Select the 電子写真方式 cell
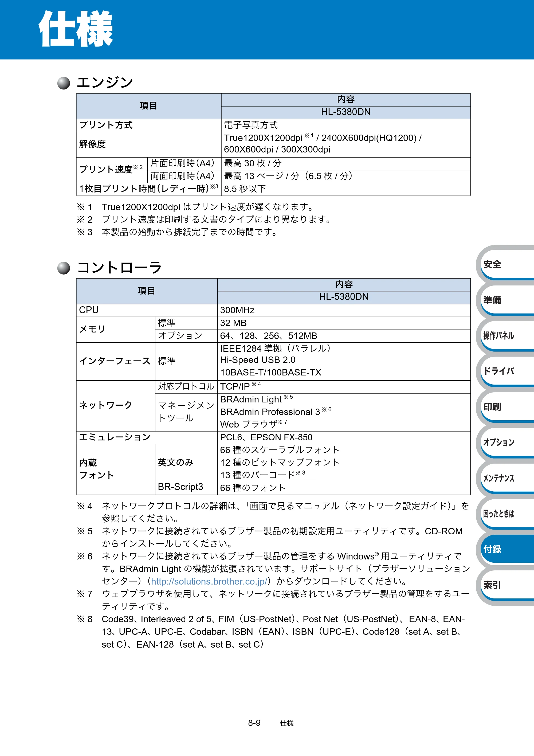The width and height of the screenshot is (534, 756). 346,125
